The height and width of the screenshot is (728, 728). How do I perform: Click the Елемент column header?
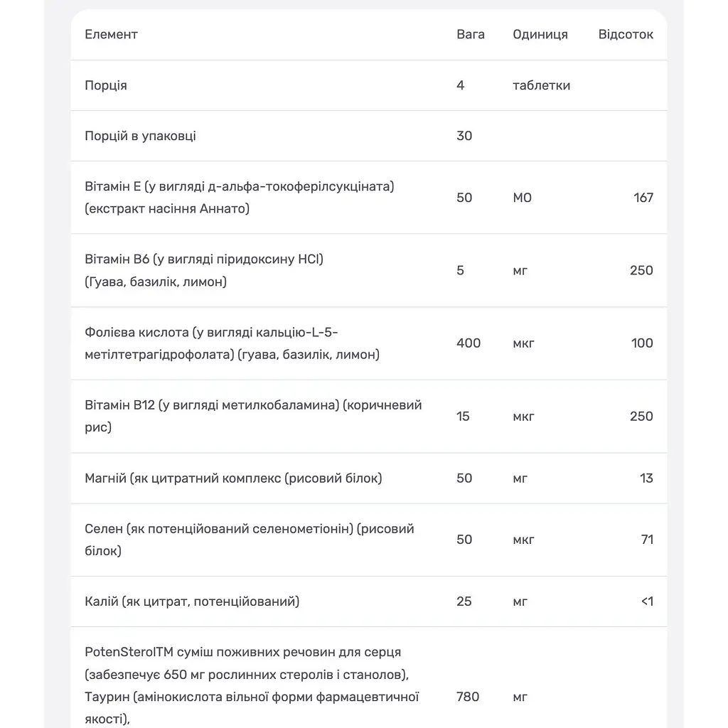click(x=111, y=34)
